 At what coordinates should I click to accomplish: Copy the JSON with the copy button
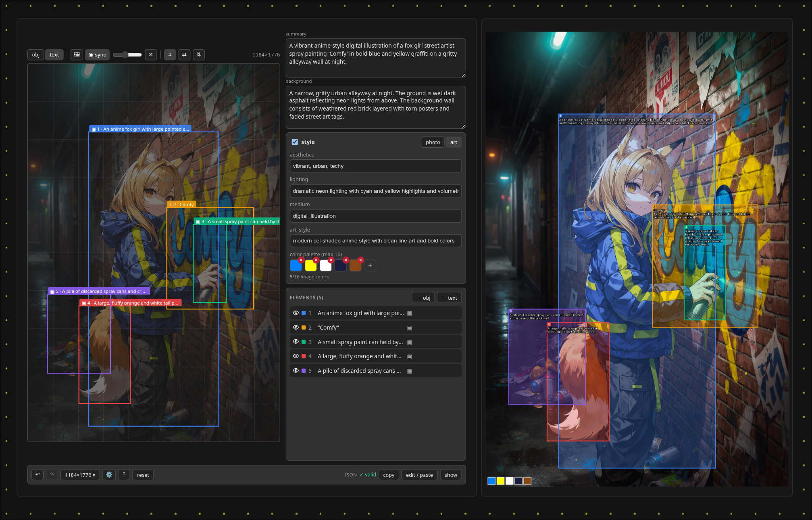coord(389,475)
